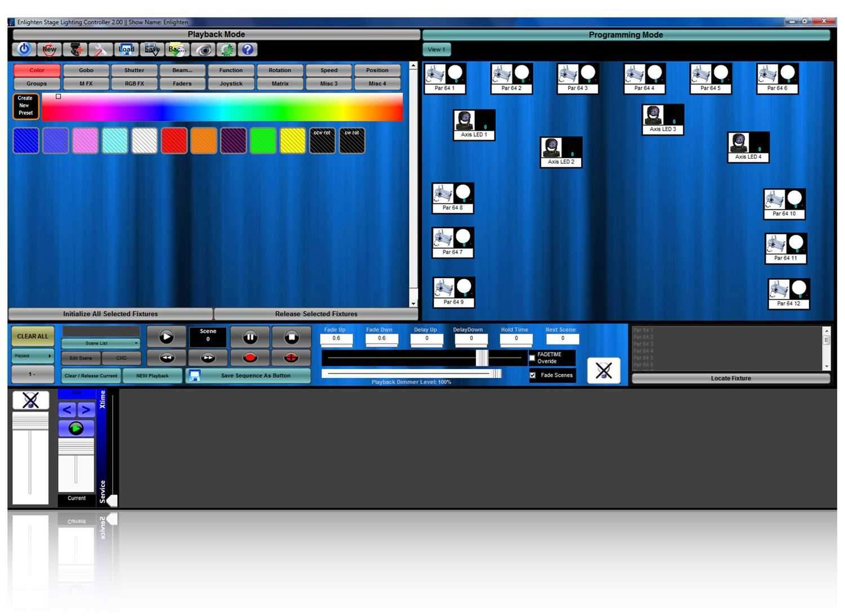The width and height of the screenshot is (845, 616).
Task: Select the RGB FX tab
Action: point(134,83)
